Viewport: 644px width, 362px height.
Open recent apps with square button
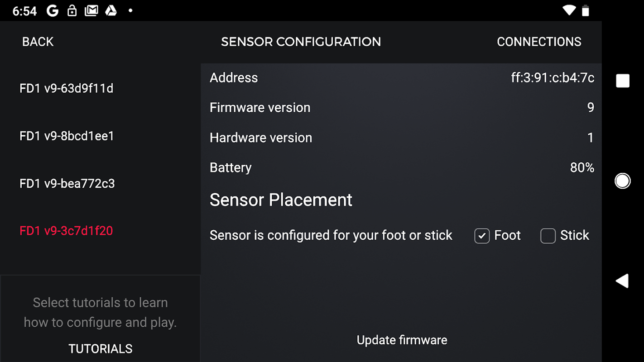[x=623, y=81]
